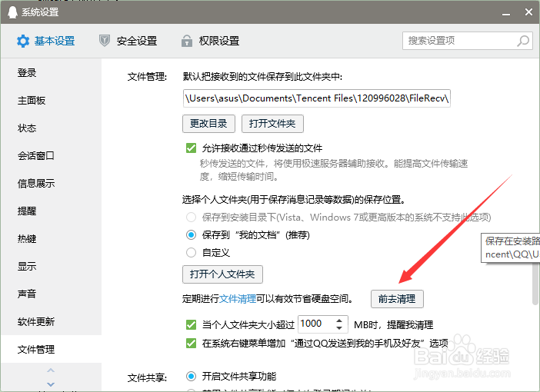The image size is (540, 392).
Task: Select 主面板 in the sidebar
Action: [51, 101]
